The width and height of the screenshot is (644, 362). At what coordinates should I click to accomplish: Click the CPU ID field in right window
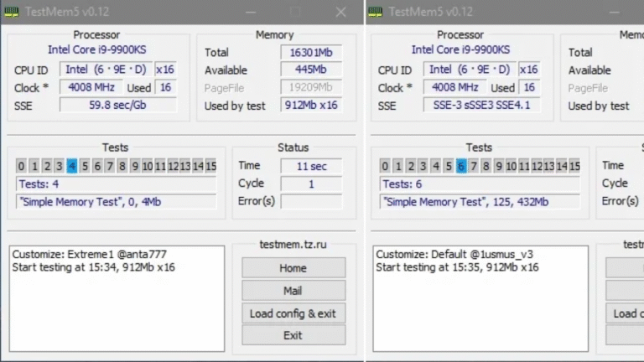click(470, 70)
